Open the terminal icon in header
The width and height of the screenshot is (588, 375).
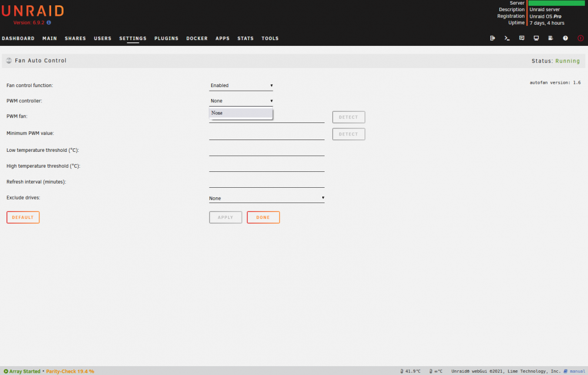(507, 38)
